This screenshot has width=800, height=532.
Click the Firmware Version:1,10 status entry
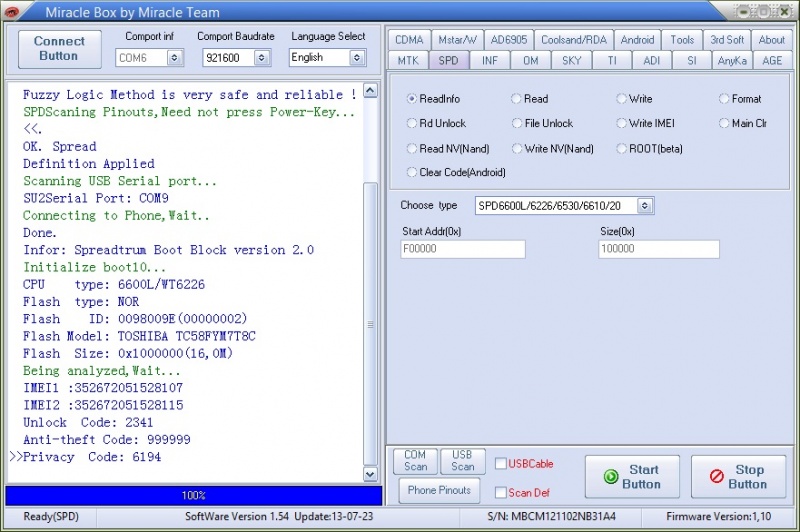718,516
